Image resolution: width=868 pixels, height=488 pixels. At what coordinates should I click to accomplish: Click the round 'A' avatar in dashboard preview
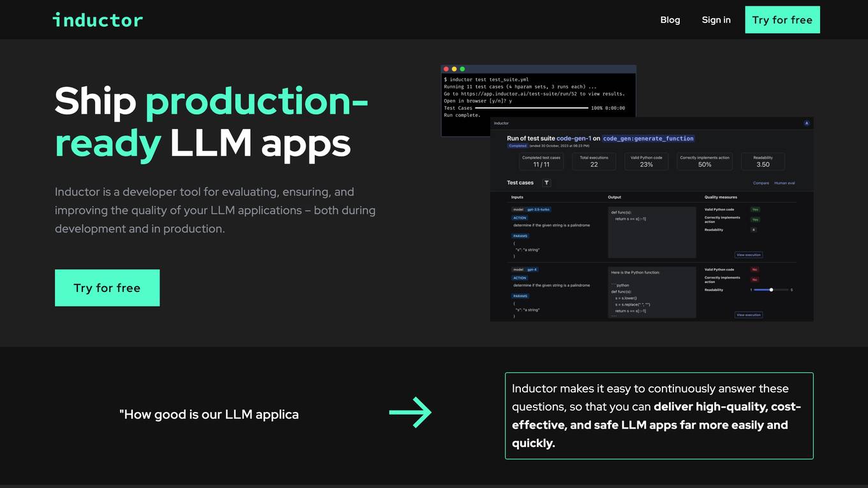click(807, 123)
